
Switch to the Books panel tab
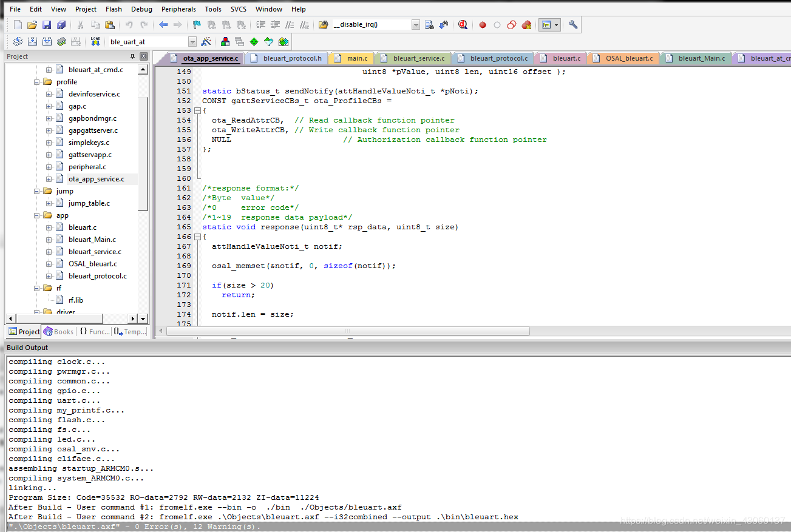click(58, 332)
